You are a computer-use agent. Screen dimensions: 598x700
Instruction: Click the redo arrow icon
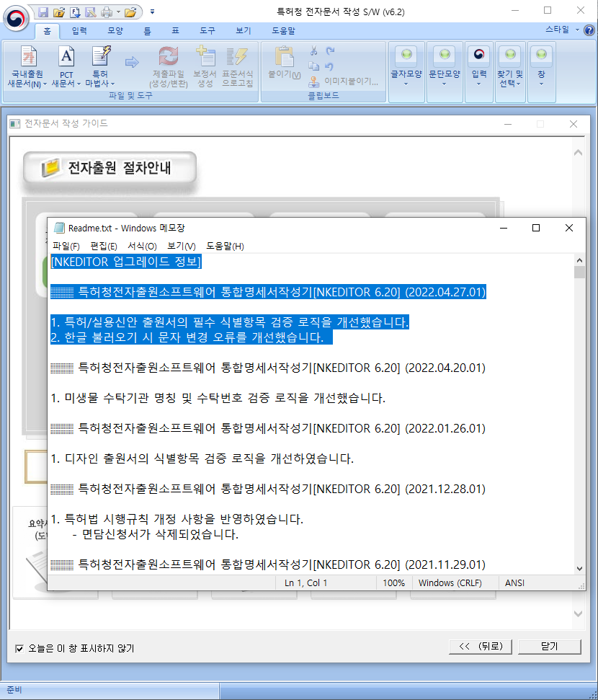[x=330, y=51]
